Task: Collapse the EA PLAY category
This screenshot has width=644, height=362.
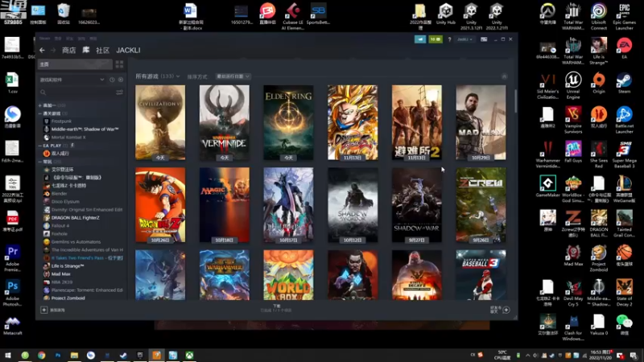Action: click(x=39, y=146)
